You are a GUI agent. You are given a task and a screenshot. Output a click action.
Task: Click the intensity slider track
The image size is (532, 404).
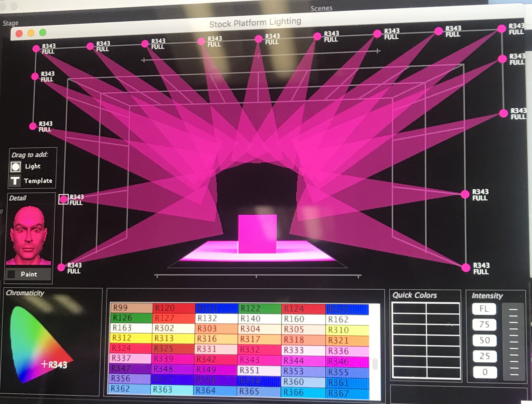click(514, 342)
